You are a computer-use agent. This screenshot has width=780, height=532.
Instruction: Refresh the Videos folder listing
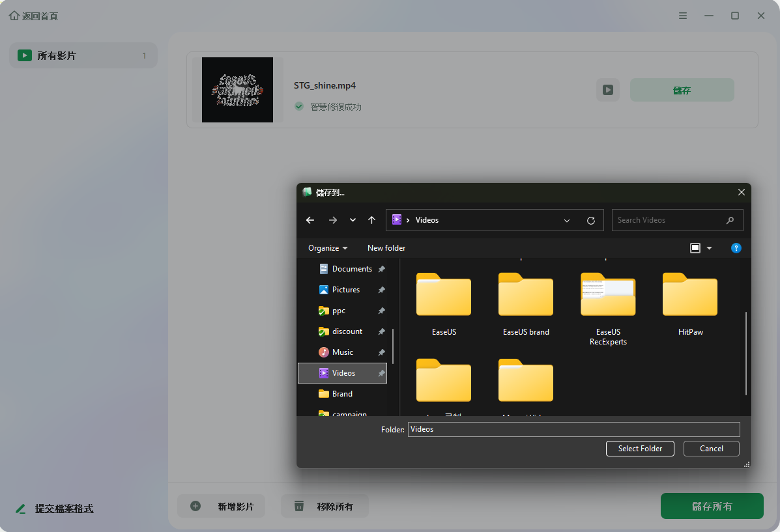[591, 220]
